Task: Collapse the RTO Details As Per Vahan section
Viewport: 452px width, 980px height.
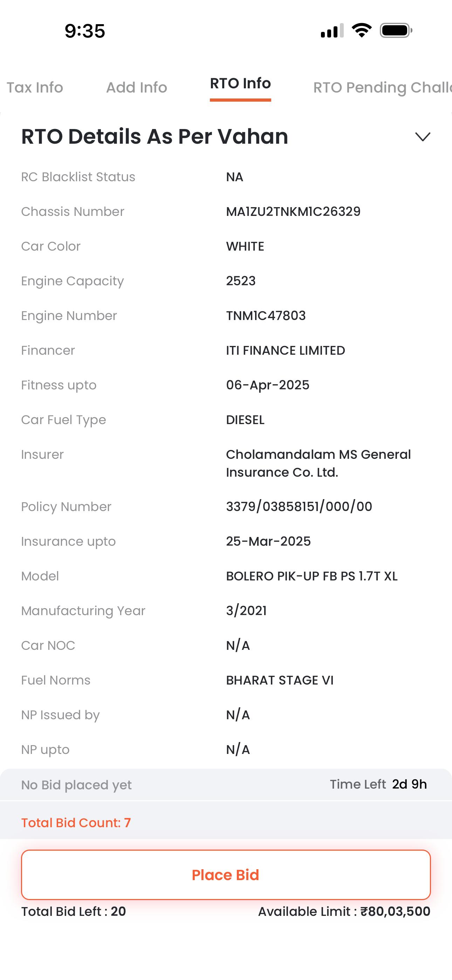Action: pyautogui.click(x=422, y=137)
